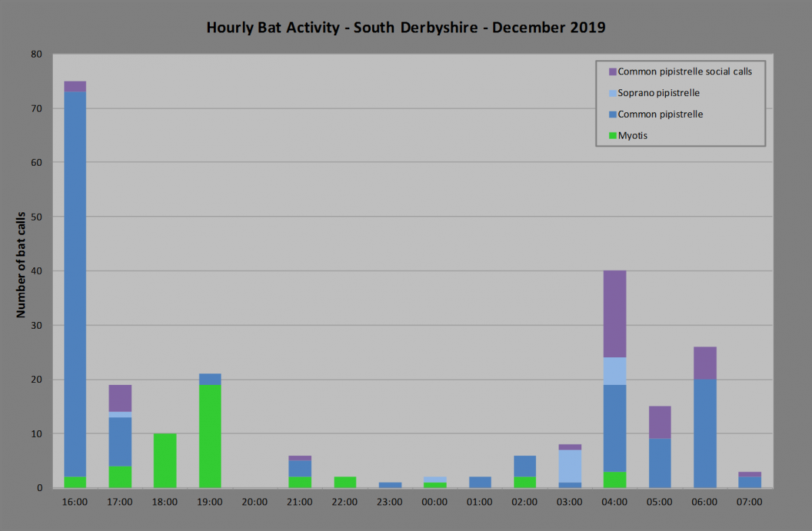Click the y-axis tick value 80
The height and width of the screenshot is (531, 812).
click(x=38, y=54)
